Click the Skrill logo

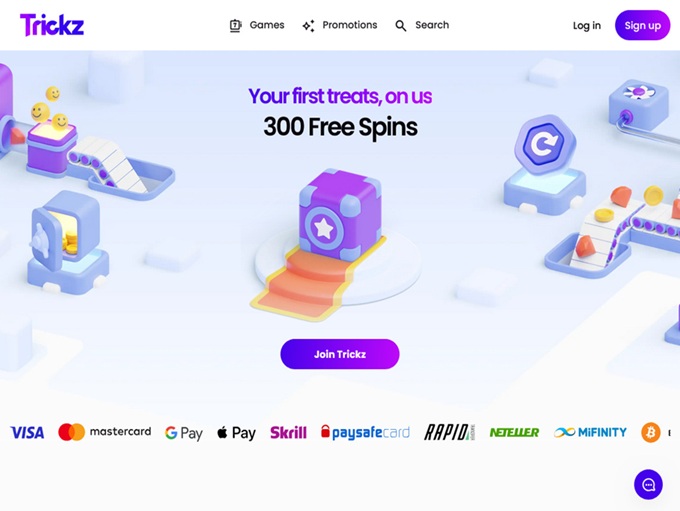[288, 432]
